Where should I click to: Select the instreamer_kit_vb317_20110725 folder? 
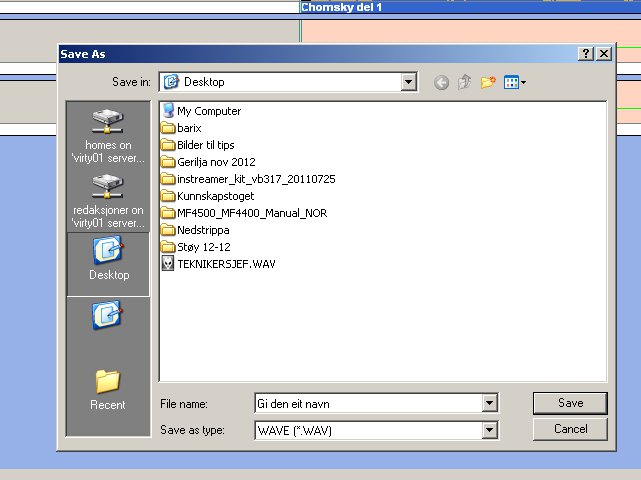click(x=248, y=179)
